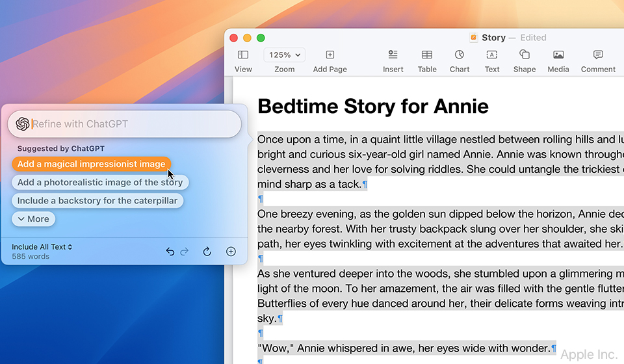Click the Add Page toolbar icon
The height and width of the screenshot is (364, 624).
point(330,55)
